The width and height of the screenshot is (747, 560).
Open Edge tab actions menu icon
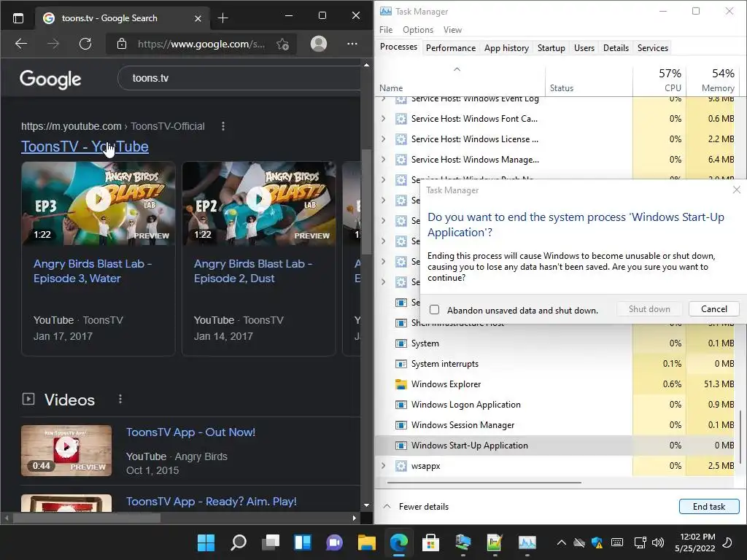[x=18, y=18]
